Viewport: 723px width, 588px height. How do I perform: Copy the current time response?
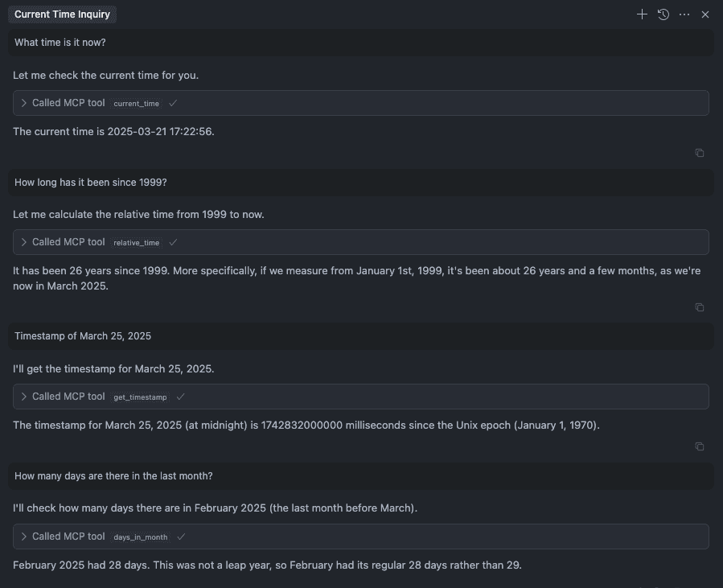pyautogui.click(x=700, y=153)
